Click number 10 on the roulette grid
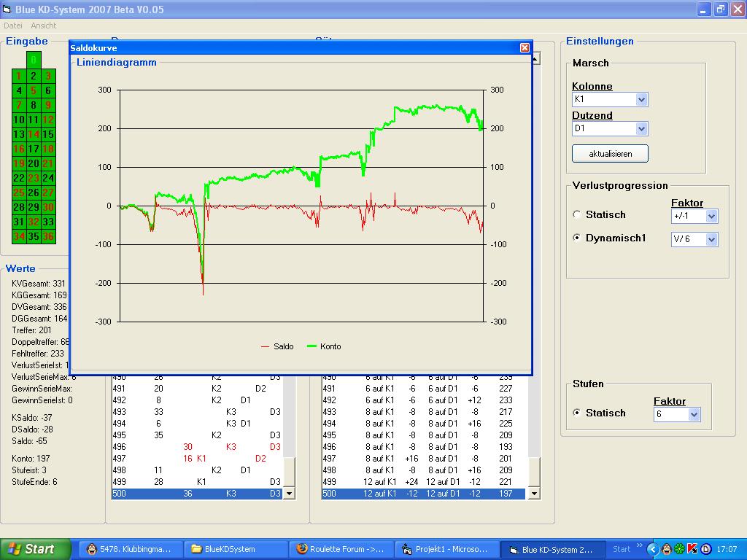Image resolution: width=747 pixels, height=560 pixels. (19, 120)
